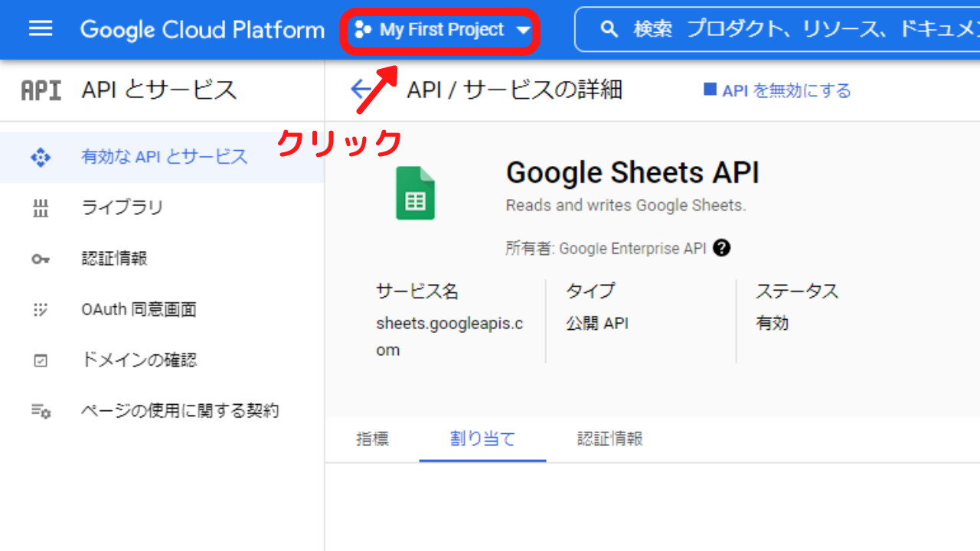Click the OAuth 同意画面 dotted icon

point(40,309)
